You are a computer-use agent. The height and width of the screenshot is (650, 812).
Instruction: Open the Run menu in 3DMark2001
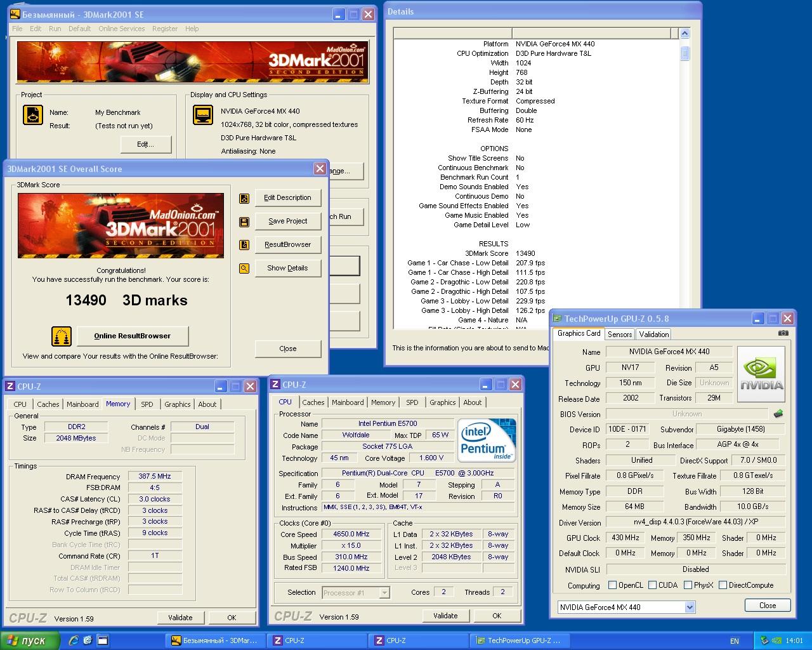coord(55,29)
